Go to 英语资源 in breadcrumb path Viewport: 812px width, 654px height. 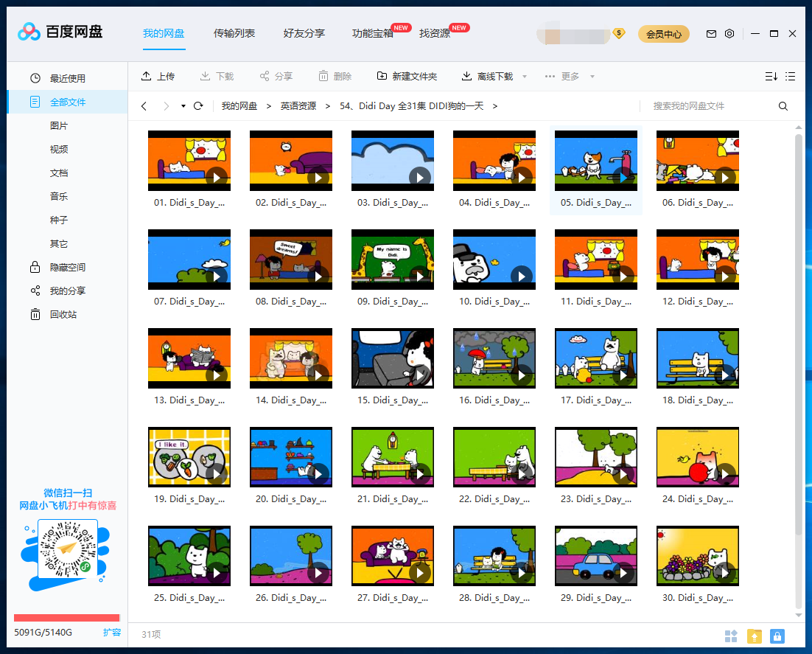coord(298,106)
